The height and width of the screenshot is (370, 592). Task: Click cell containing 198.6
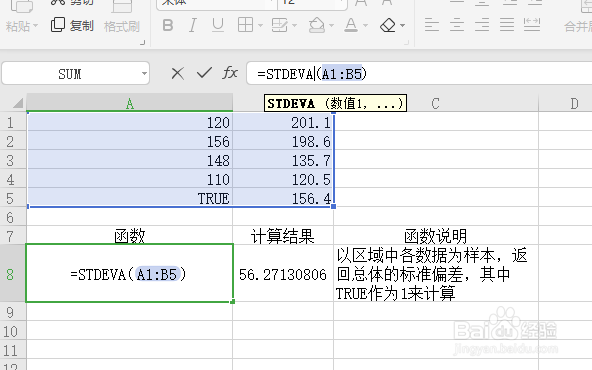pyautogui.click(x=283, y=141)
